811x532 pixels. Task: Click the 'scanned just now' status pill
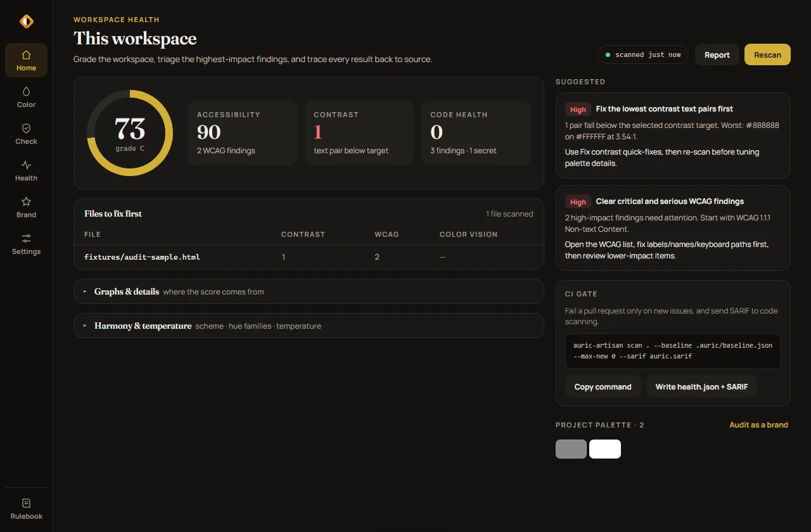pos(643,54)
